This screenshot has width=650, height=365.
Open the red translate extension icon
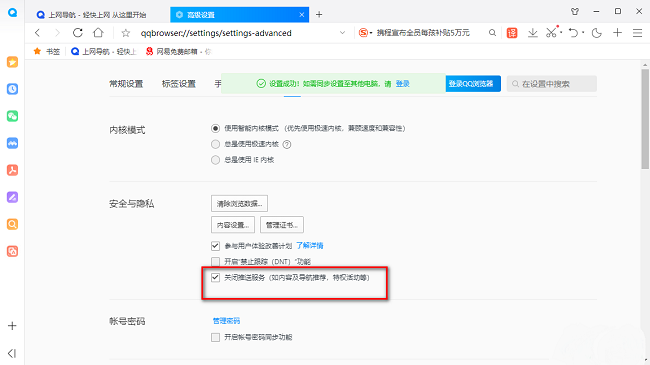[x=512, y=33]
